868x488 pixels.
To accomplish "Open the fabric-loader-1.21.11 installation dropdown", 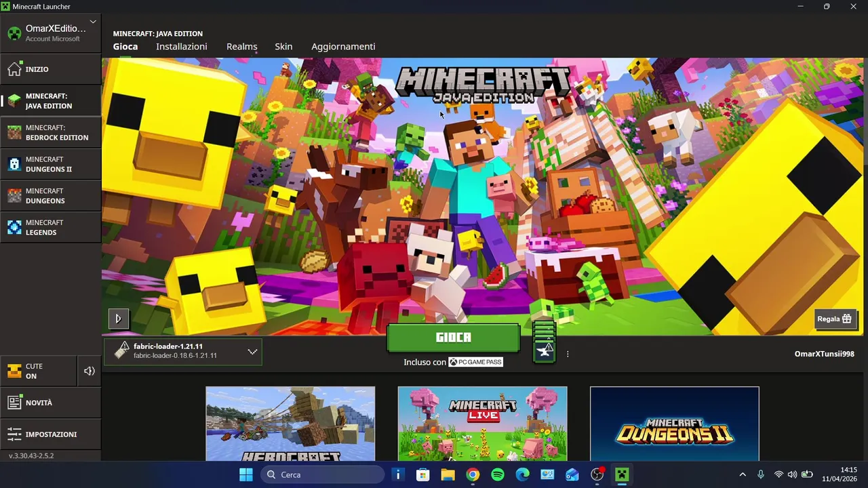I will 183,351.
